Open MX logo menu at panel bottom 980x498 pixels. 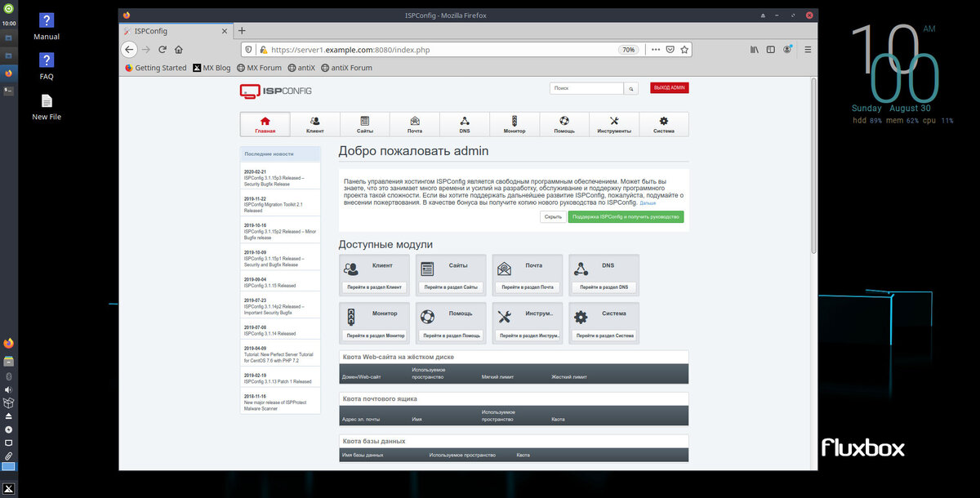click(x=9, y=487)
